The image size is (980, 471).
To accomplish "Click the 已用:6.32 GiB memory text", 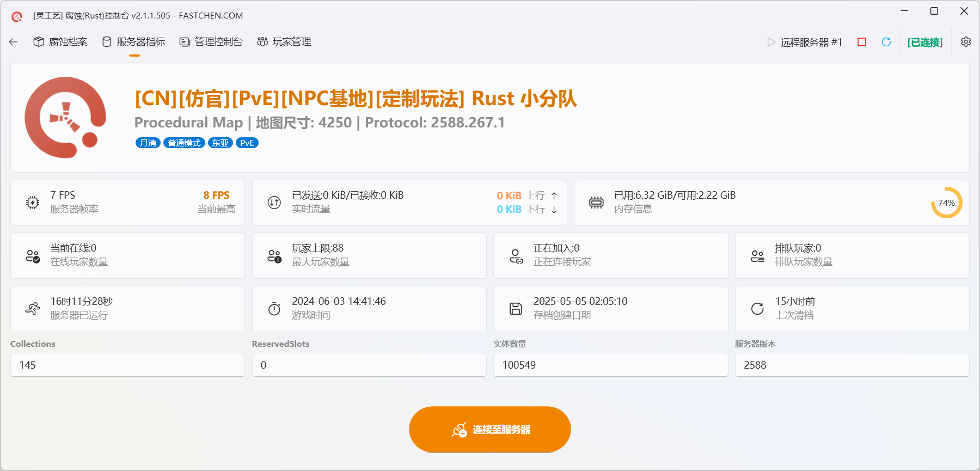I will click(x=675, y=195).
